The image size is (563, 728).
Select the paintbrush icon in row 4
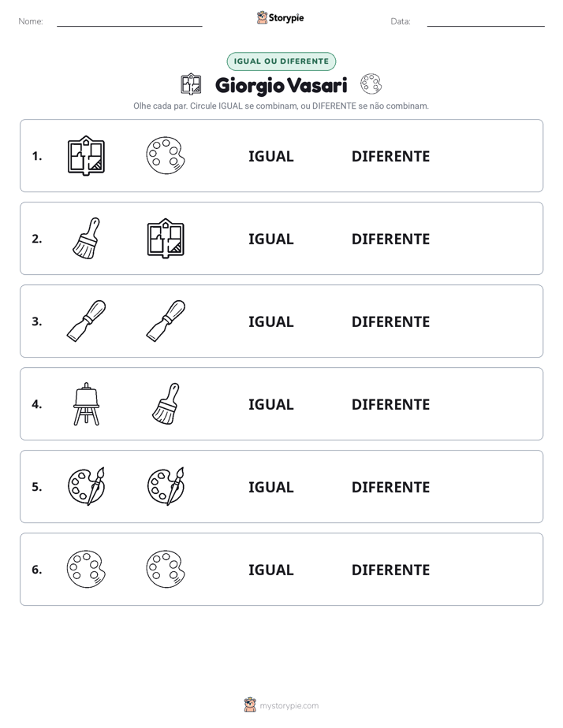coord(166,403)
